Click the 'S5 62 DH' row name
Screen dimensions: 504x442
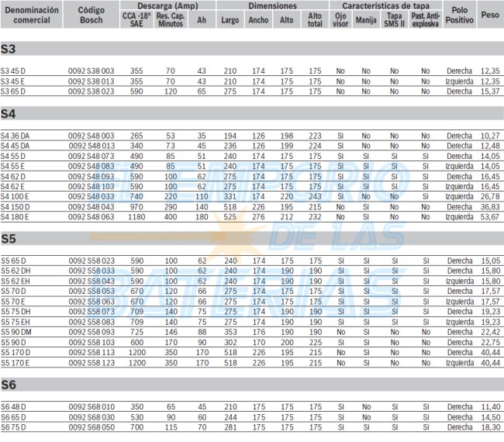click(16, 271)
